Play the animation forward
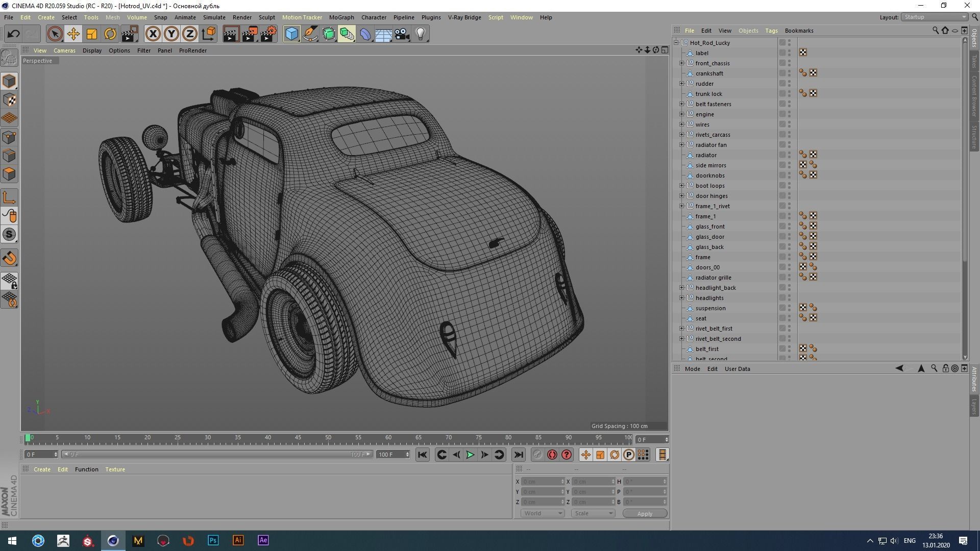Screen dimensions: 980x551 click(x=470, y=455)
